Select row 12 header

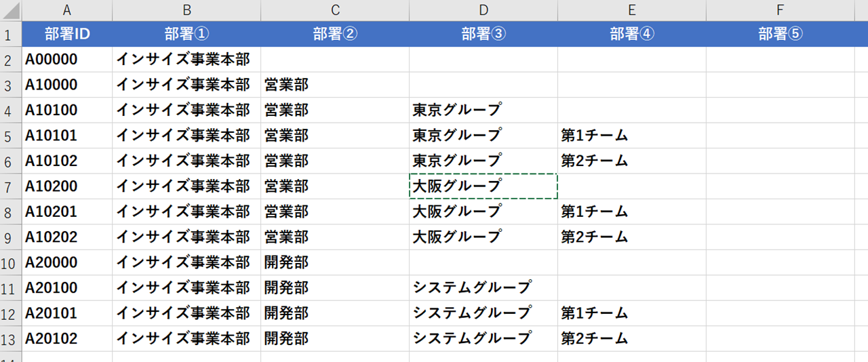tap(11, 313)
